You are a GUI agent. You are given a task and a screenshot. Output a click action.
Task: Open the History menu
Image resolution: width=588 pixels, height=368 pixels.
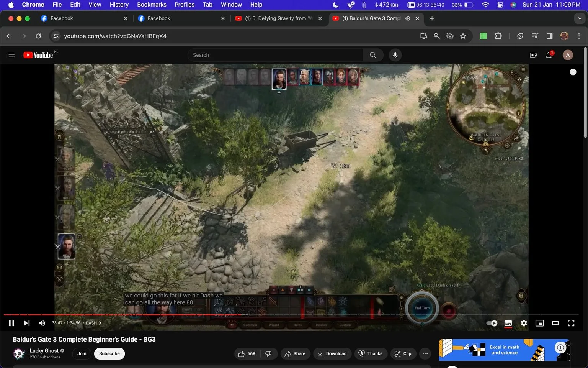coord(119,5)
